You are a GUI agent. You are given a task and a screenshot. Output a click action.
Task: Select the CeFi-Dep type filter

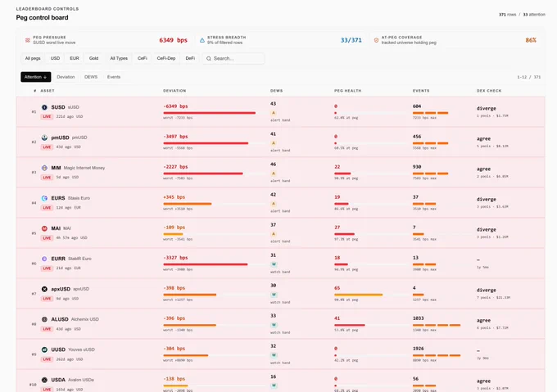(166, 58)
